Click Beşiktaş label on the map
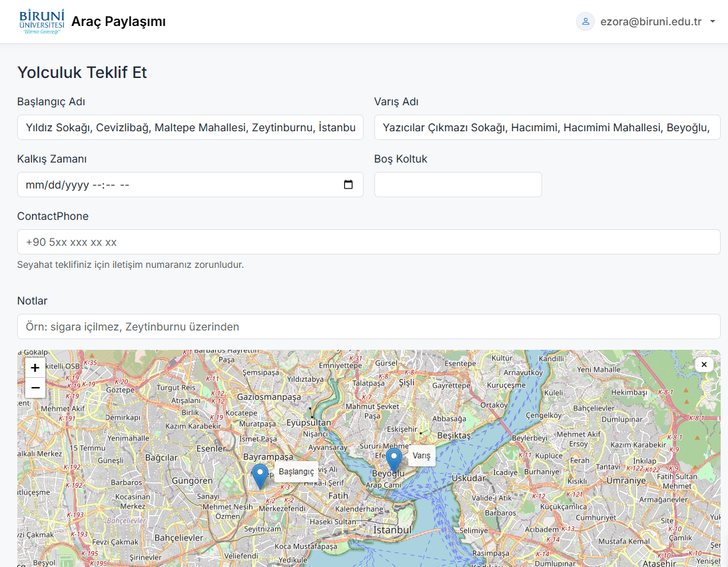Viewport: 728px width, 567px height. 454,435
